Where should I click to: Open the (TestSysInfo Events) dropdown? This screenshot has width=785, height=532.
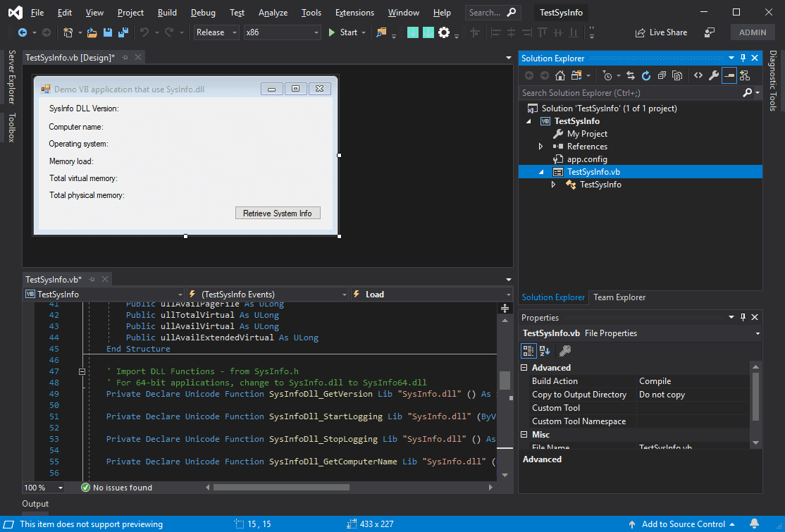coord(267,295)
